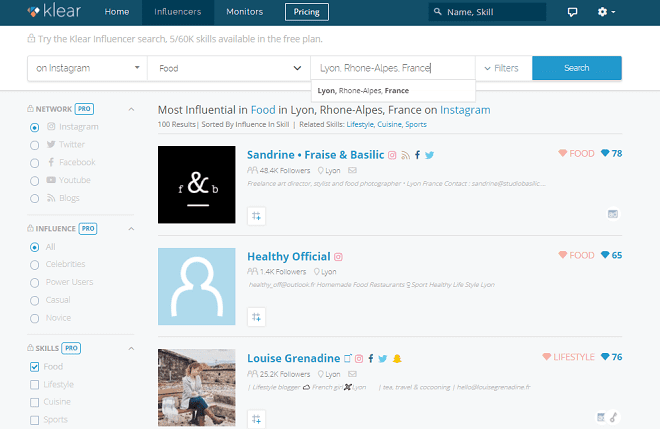Viewport: 660px width, 429px height.
Task: Check the Cuisine skill checkbox
Action: click(x=35, y=402)
